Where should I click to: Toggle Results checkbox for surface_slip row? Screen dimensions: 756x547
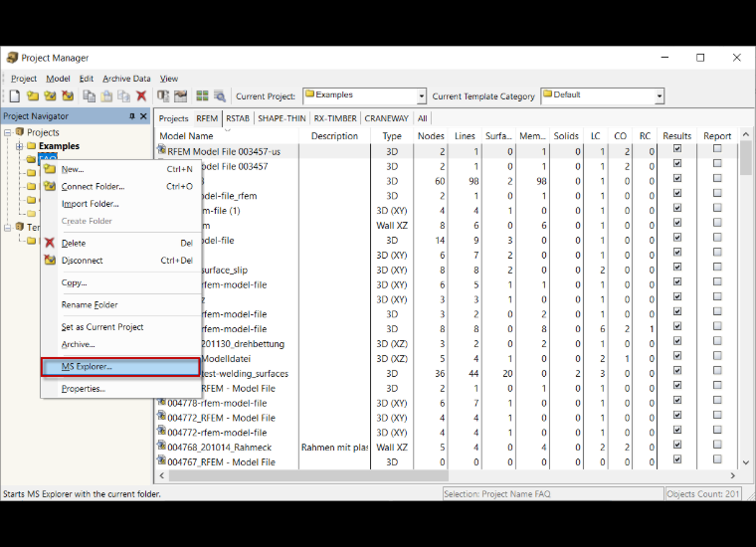677,268
